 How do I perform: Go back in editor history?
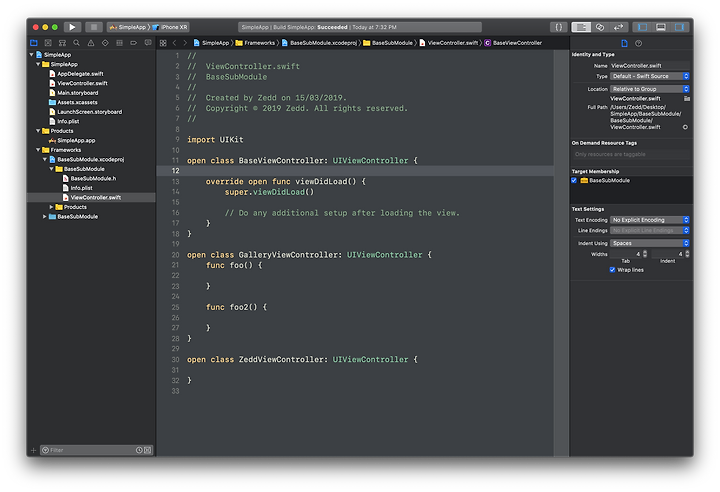(174, 43)
